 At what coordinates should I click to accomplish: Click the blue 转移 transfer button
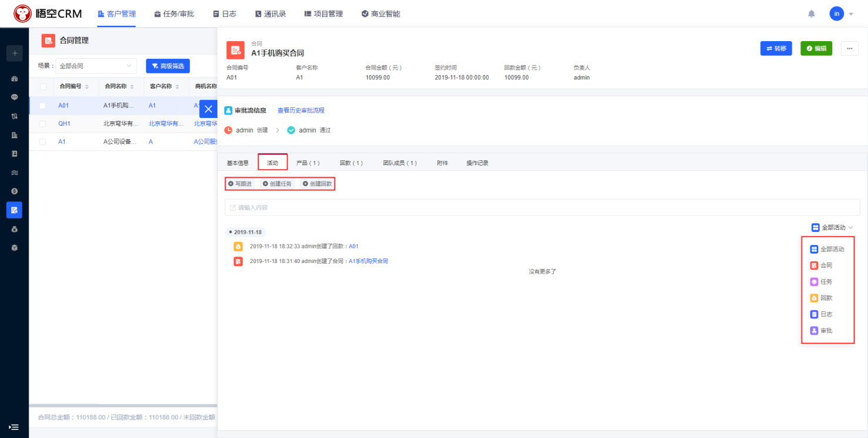click(776, 49)
